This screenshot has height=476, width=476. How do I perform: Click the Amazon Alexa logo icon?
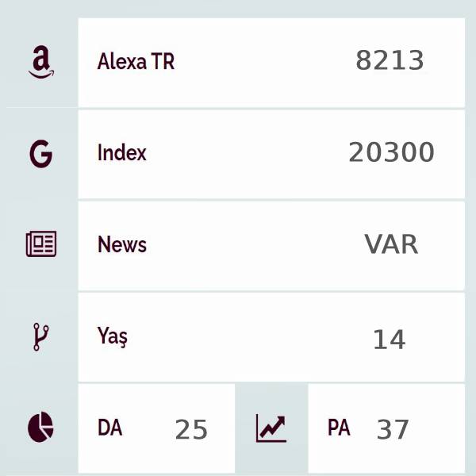tap(41, 62)
